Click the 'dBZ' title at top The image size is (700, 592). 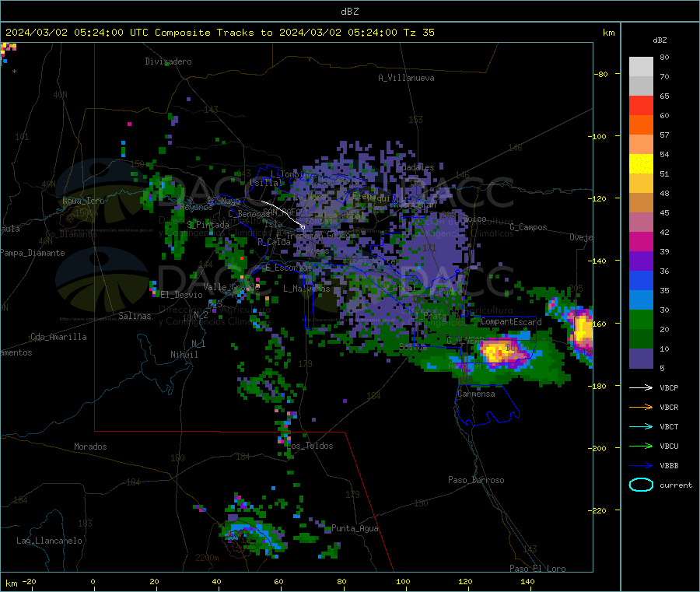349,12
